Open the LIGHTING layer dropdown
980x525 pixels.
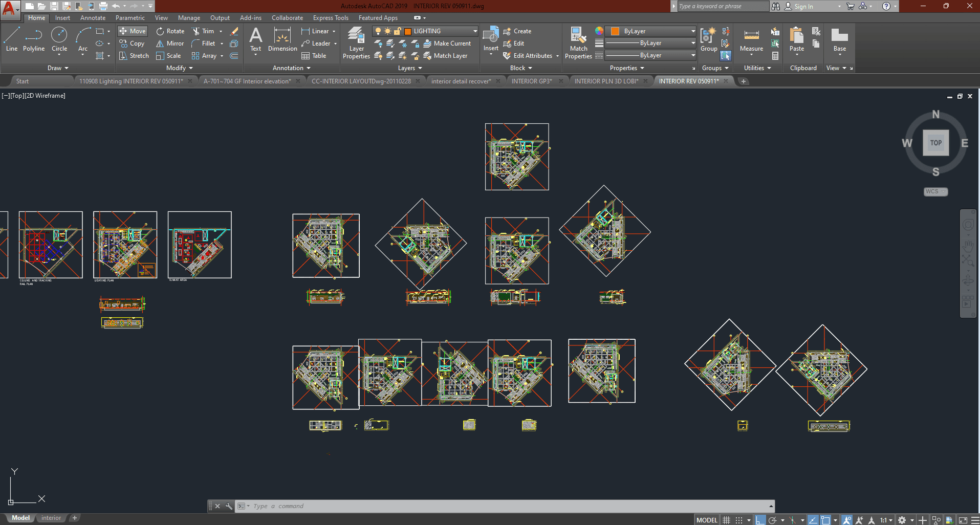[475, 31]
